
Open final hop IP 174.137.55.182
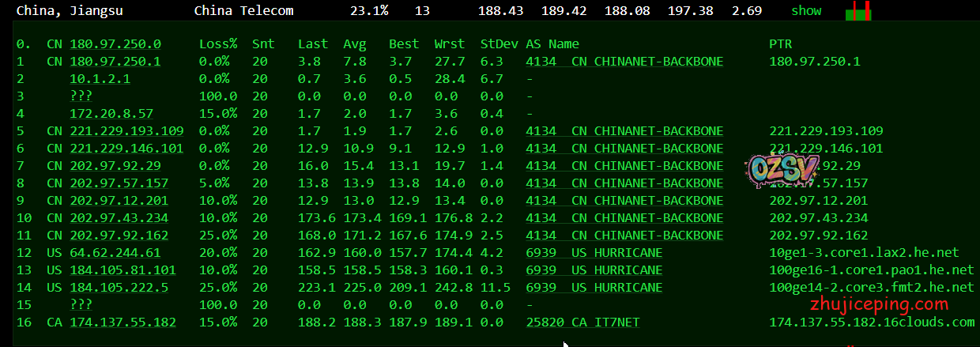pyautogui.click(x=122, y=322)
